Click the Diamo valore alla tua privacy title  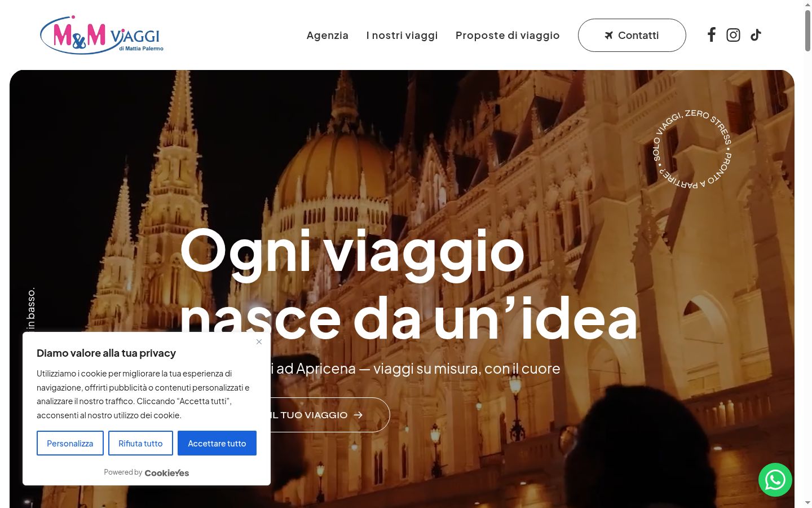[106, 353]
